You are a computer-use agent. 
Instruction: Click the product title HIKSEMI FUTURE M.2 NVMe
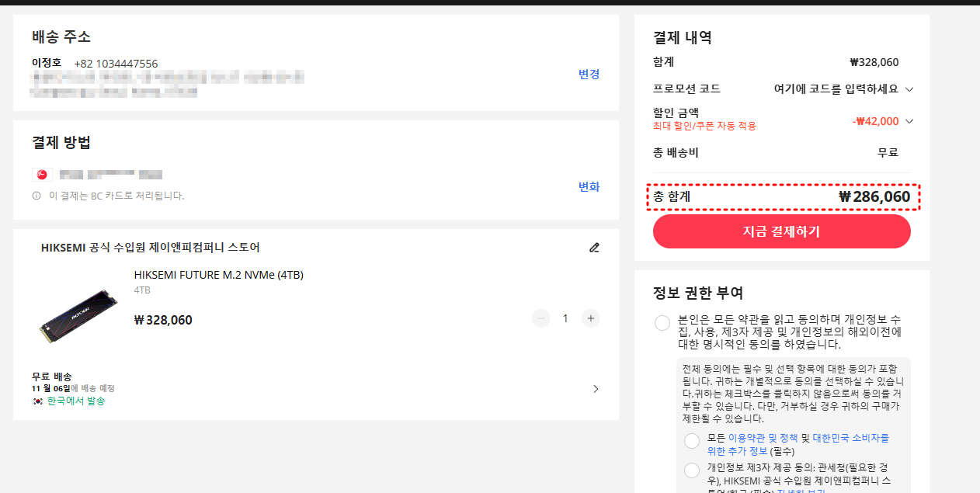218,275
